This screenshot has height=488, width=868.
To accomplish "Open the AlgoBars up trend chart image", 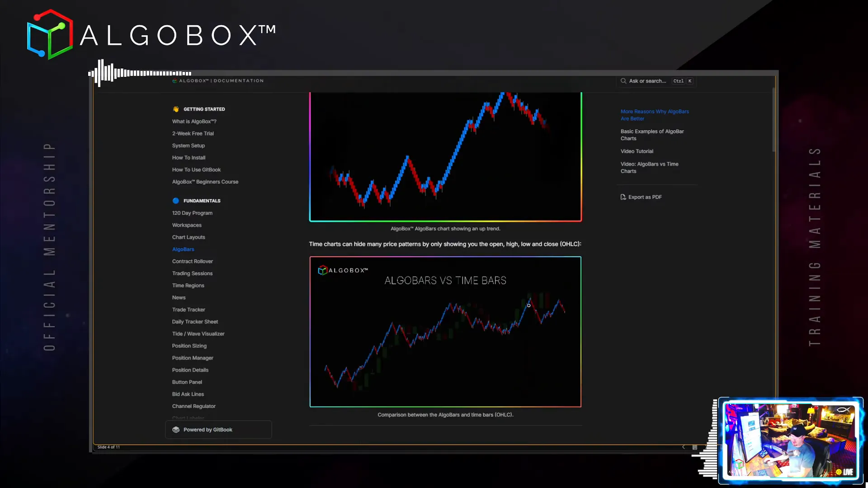I will [x=445, y=156].
